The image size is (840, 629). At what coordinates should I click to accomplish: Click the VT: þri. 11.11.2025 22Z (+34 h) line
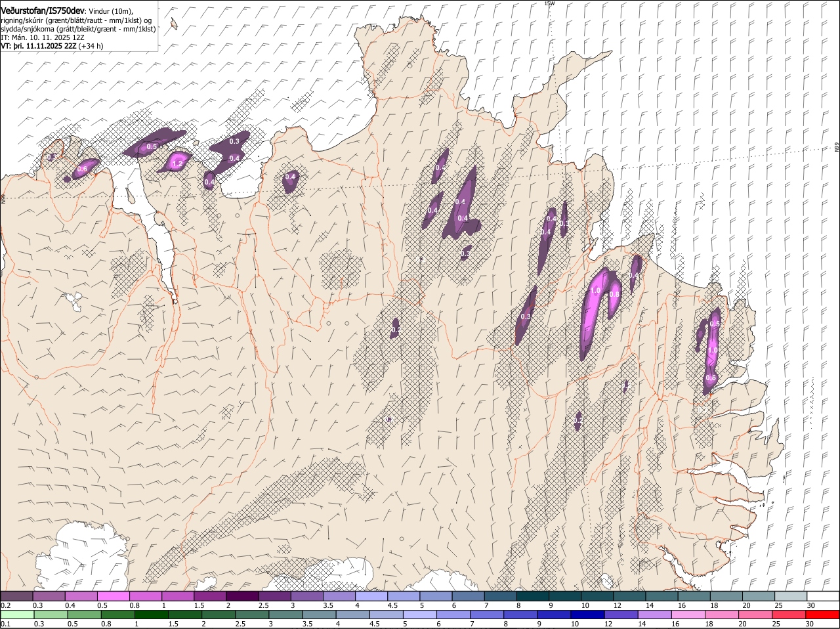pyautogui.click(x=52, y=46)
